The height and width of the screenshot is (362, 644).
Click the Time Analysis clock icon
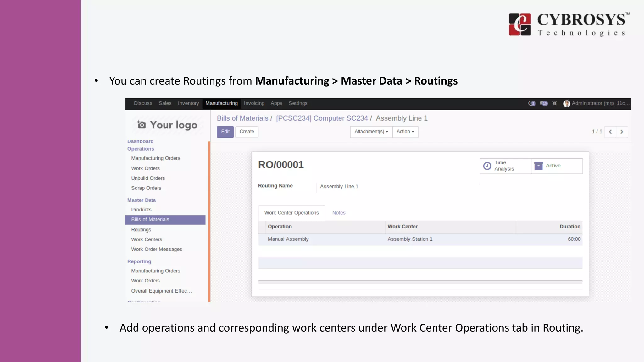[487, 166]
